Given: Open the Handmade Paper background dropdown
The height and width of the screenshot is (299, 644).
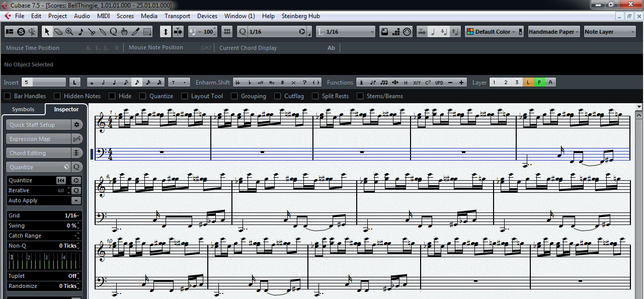Looking at the screenshot, I should (x=553, y=32).
